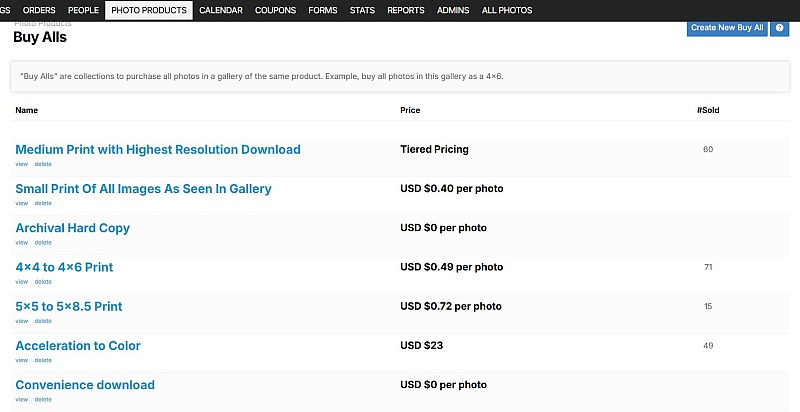
Task: Open Small Print Of All Images link
Action: click(143, 189)
